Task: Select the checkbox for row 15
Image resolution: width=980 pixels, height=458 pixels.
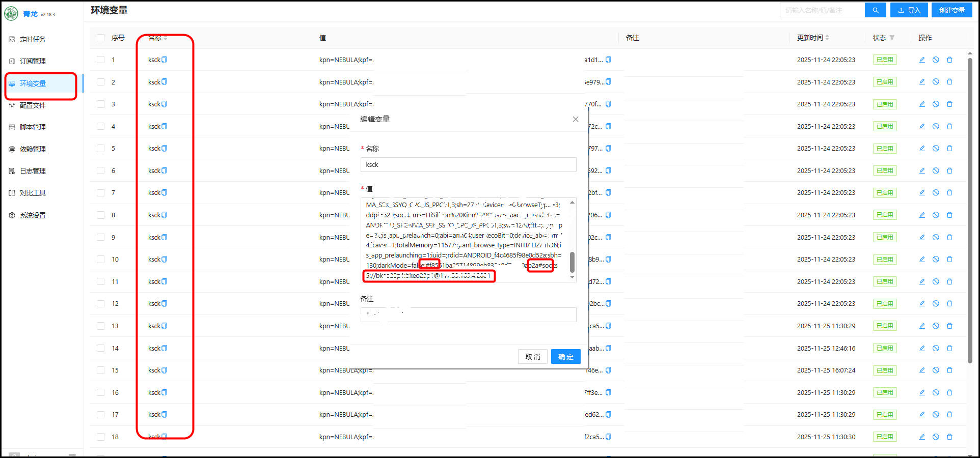Action: (101, 370)
